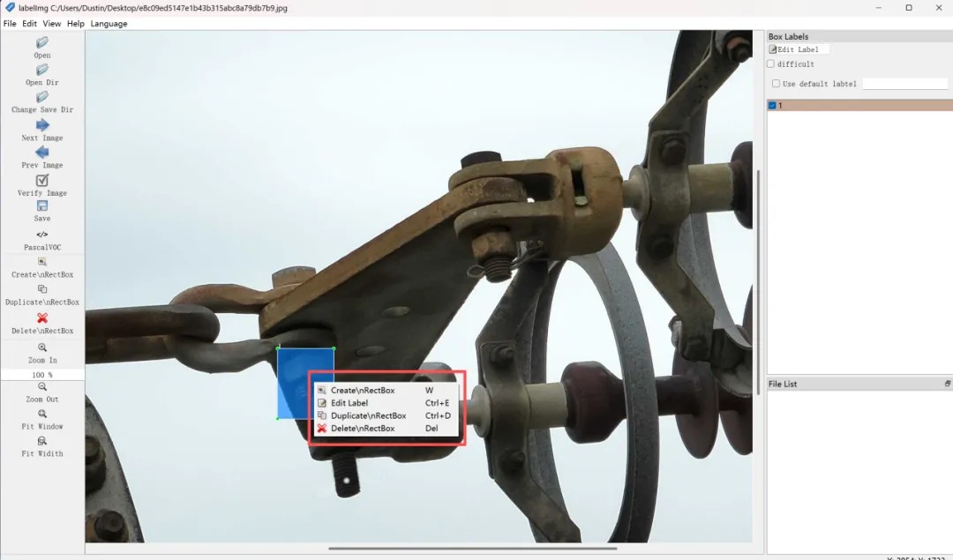
Task: Go to Prev Image arrow
Action: point(42,153)
